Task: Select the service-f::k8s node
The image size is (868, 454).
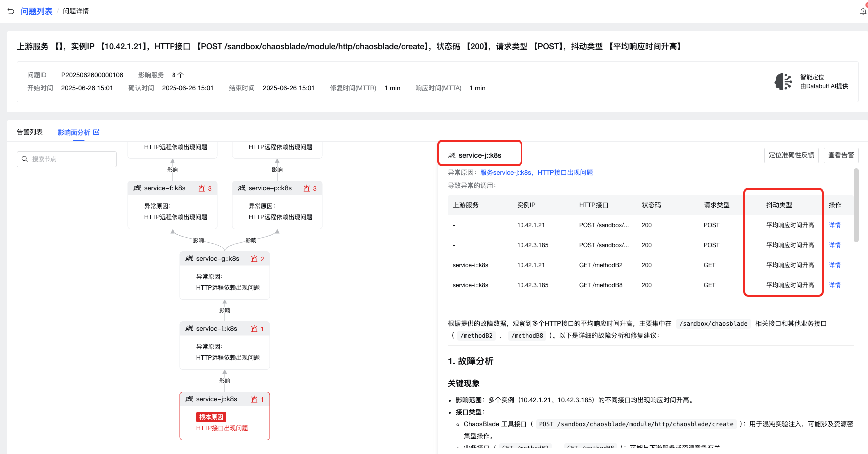Action: 173,205
